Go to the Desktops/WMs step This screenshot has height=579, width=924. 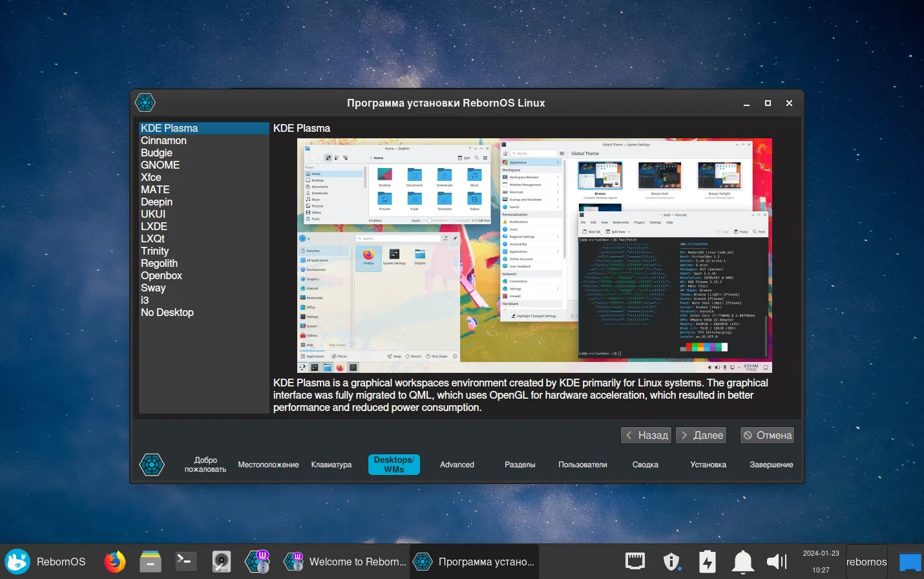(x=394, y=465)
